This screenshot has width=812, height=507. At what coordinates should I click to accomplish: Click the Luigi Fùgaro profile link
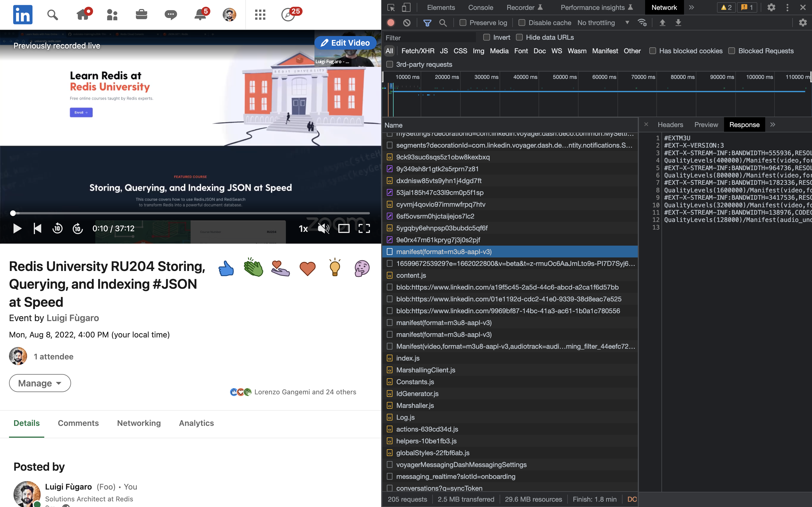tap(72, 318)
